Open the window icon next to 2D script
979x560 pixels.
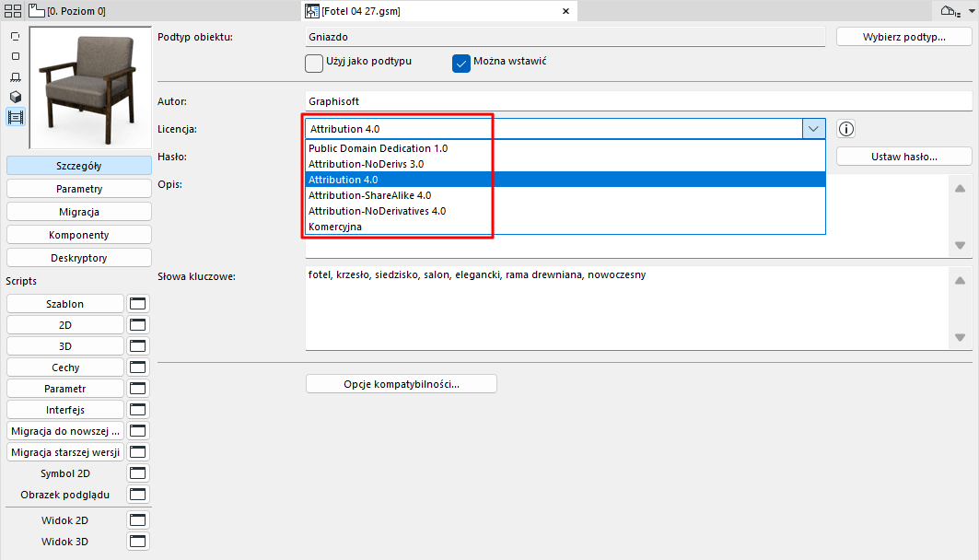(137, 325)
